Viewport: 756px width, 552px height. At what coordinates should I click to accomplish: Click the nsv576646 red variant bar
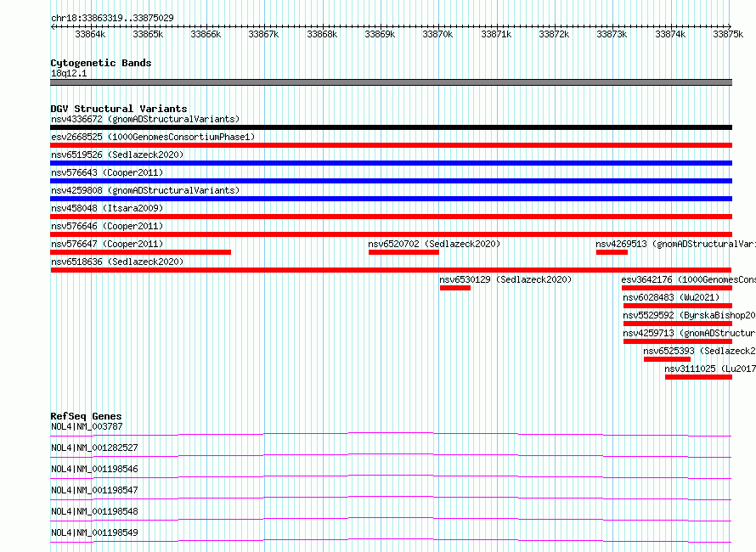(391, 234)
